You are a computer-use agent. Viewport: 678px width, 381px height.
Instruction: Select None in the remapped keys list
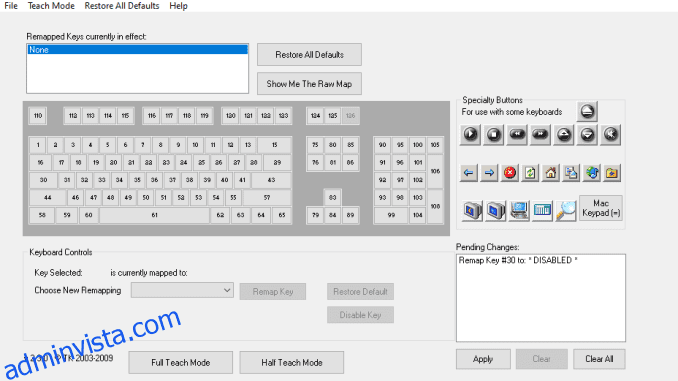tap(138, 50)
